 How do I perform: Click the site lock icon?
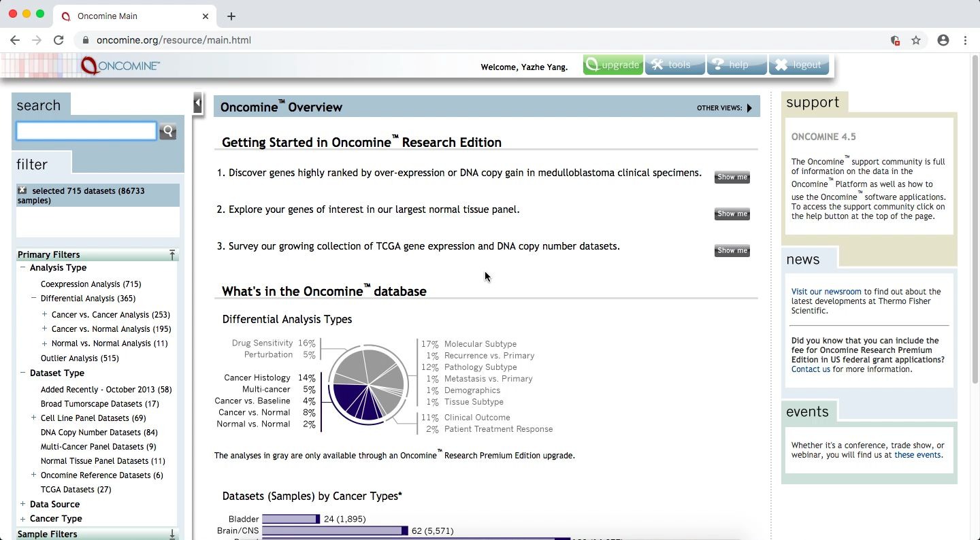pyautogui.click(x=85, y=40)
